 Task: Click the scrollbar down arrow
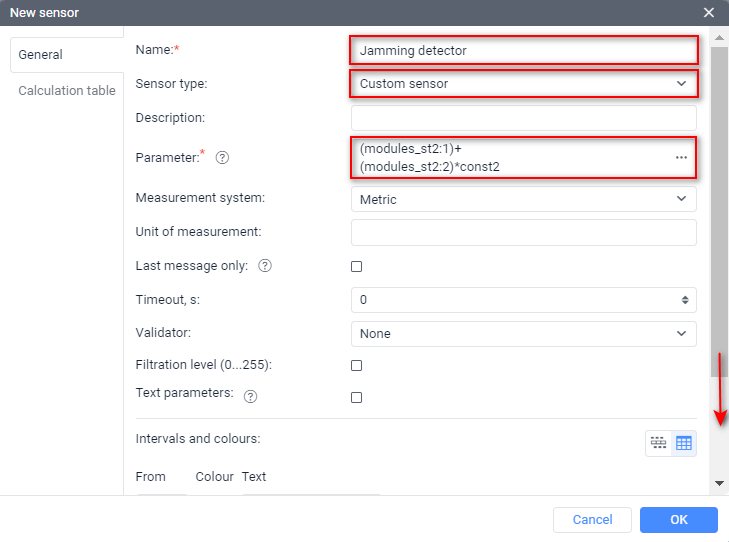[719, 483]
